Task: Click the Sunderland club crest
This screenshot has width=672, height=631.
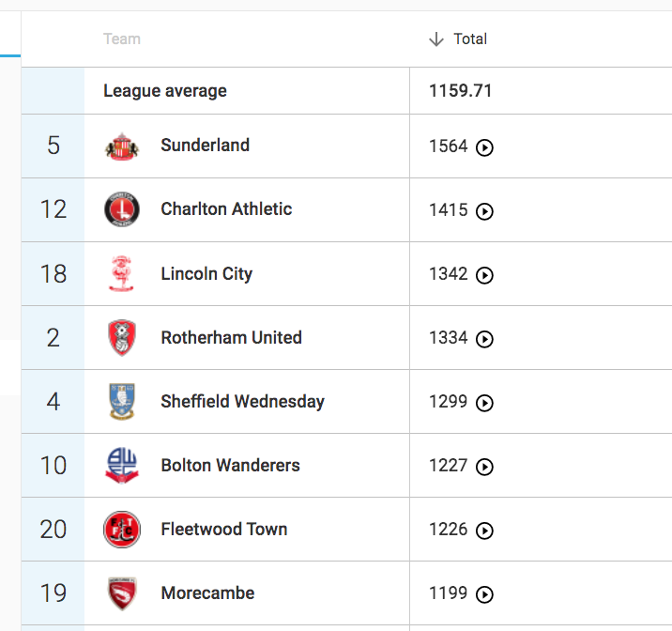Action: [121, 146]
